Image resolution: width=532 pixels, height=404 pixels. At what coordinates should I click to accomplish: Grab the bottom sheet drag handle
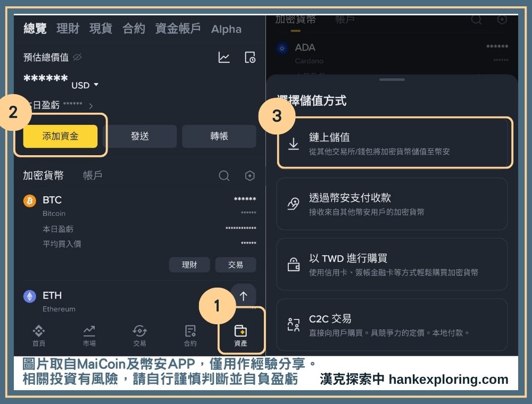point(392,80)
